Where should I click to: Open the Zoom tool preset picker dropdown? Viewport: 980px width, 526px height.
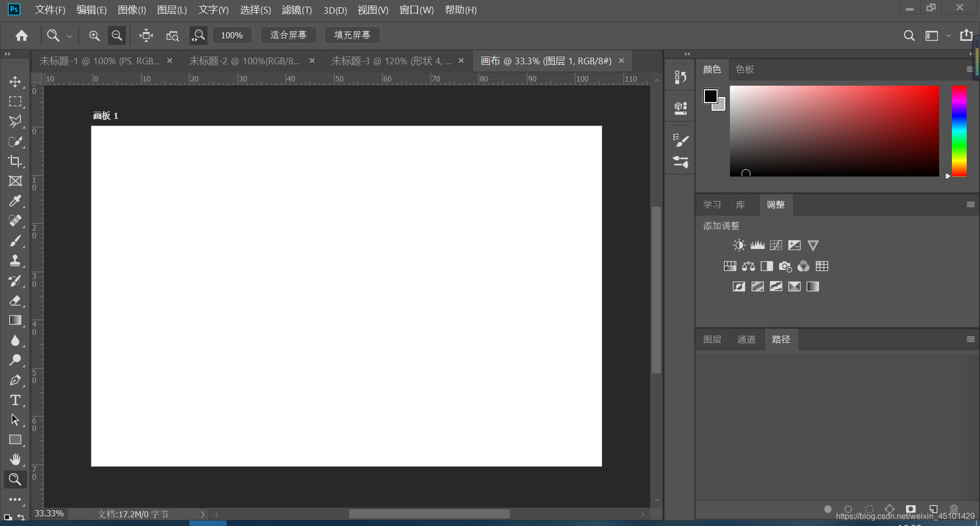click(69, 36)
